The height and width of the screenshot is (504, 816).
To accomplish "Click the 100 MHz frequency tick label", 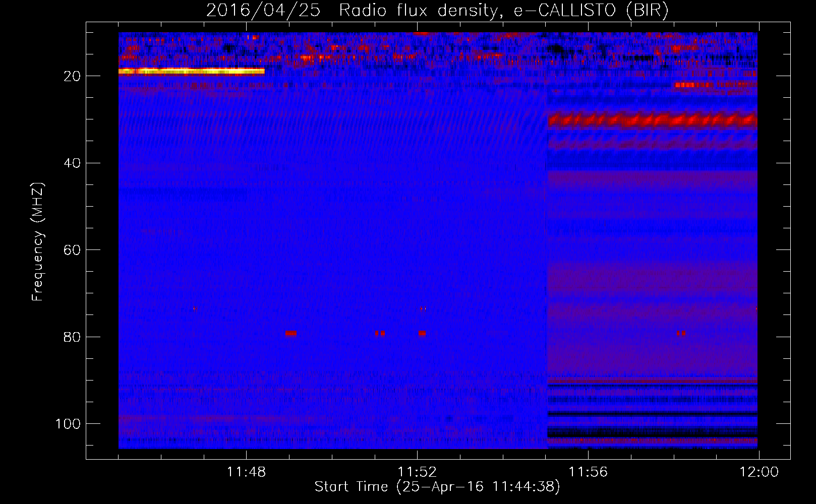I will (68, 424).
